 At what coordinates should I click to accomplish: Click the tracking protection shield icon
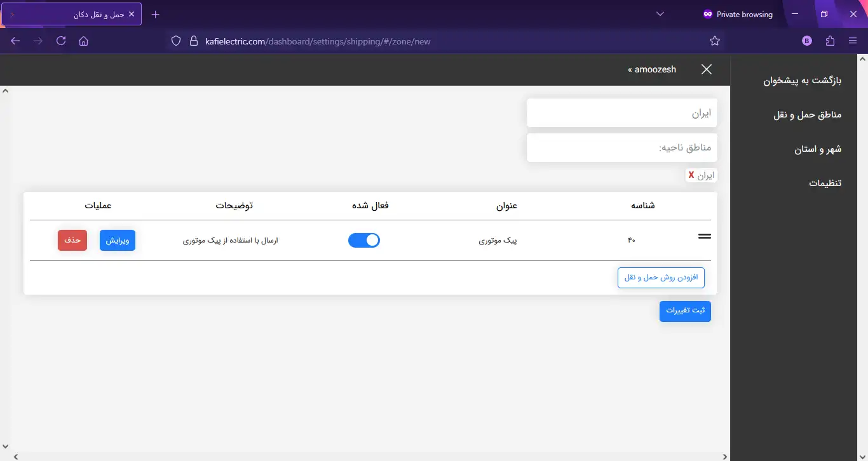tap(175, 41)
